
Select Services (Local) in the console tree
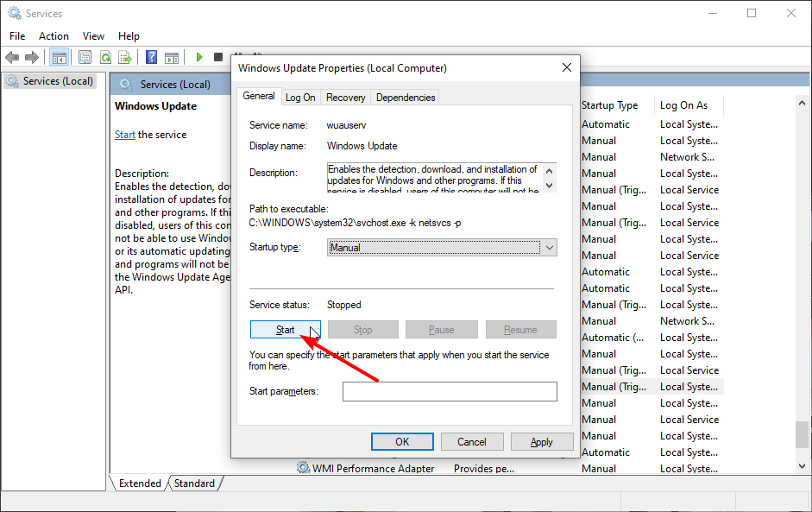click(50, 81)
